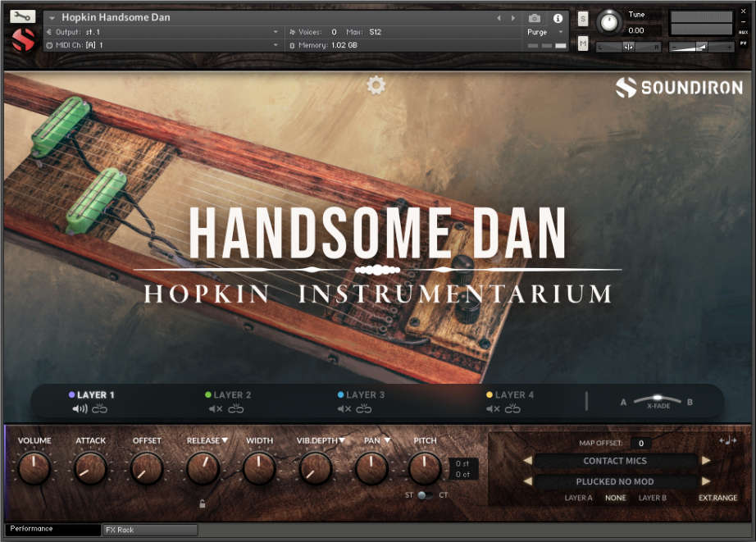Open the instrument info panel via the i icon

point(558,18)
